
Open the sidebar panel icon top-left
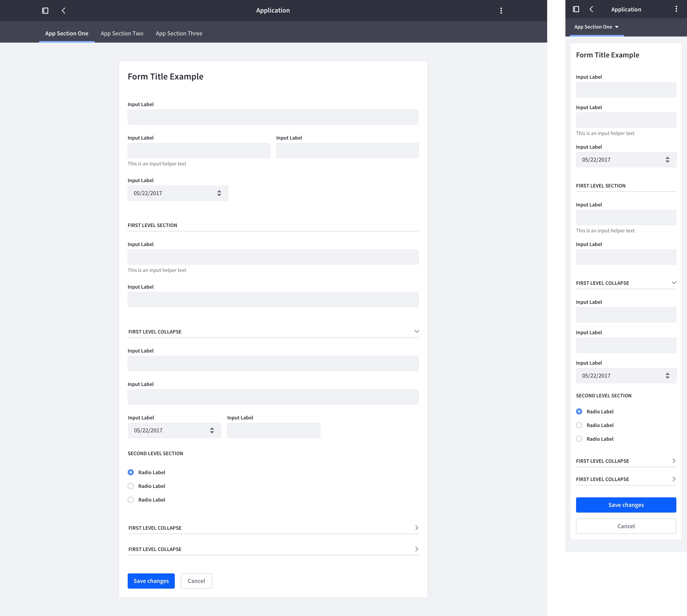45,10
